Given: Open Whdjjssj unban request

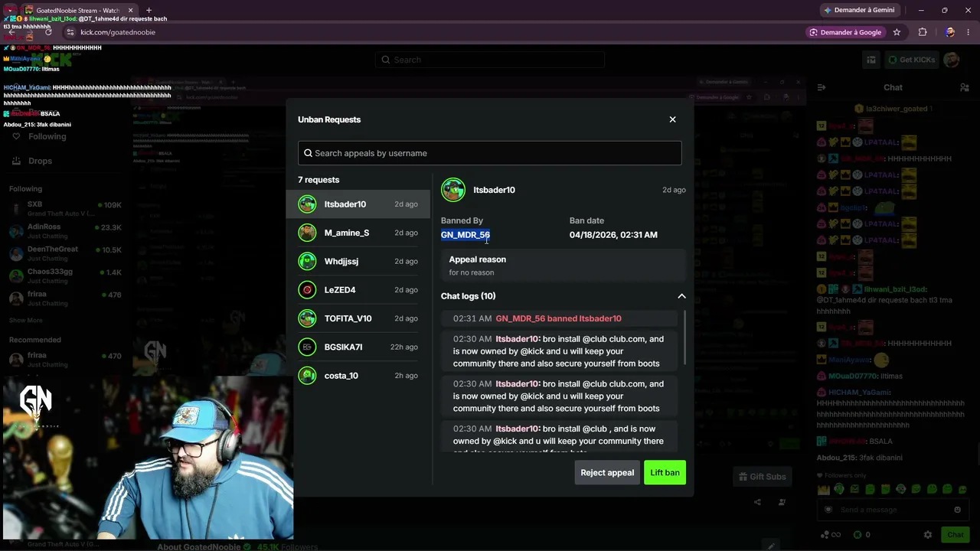Looking at the screenshot, I should click(x=358, y=261).
